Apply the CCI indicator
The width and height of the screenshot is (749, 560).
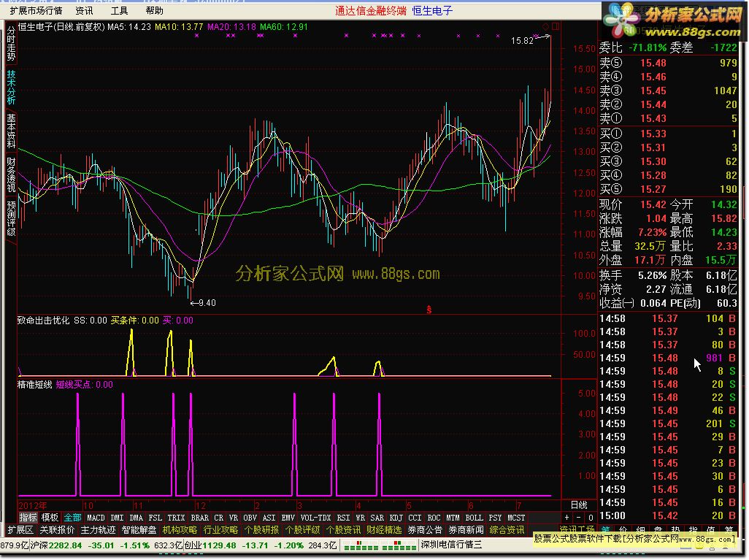pos(415,518)
